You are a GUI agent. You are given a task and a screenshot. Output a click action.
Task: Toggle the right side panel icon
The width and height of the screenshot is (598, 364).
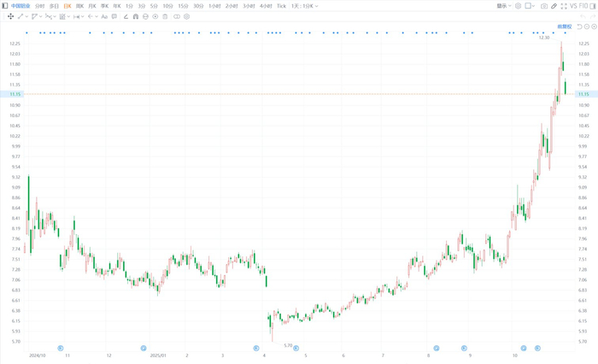pyautogui.click(x=593, y=6)
